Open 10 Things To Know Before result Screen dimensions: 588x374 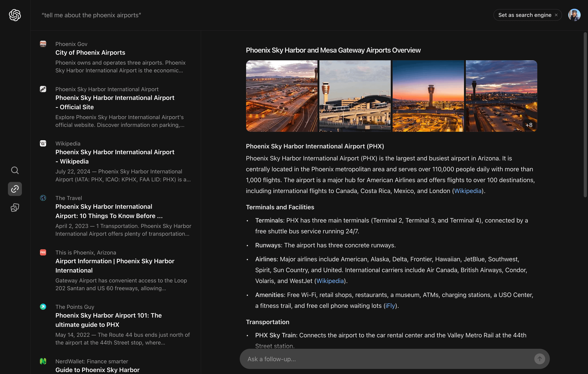point(109,211)
